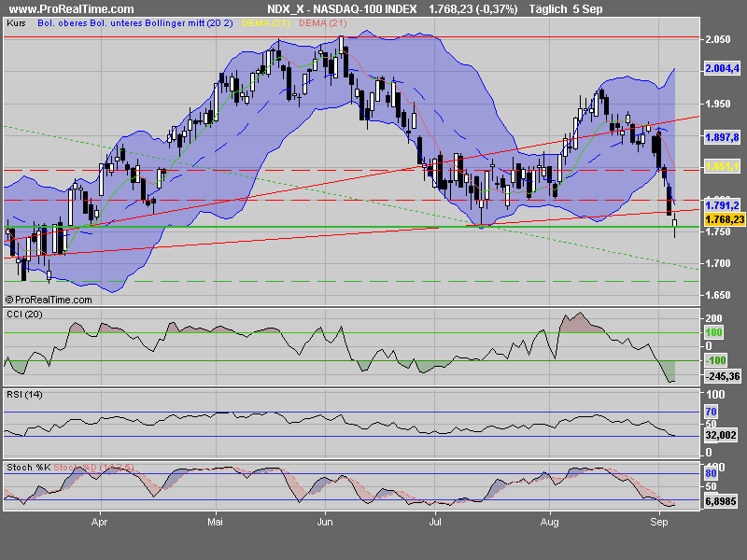Select the Kurs chart label
The width and height of the screenshot is (747, 560).
[x=14, y=25]
